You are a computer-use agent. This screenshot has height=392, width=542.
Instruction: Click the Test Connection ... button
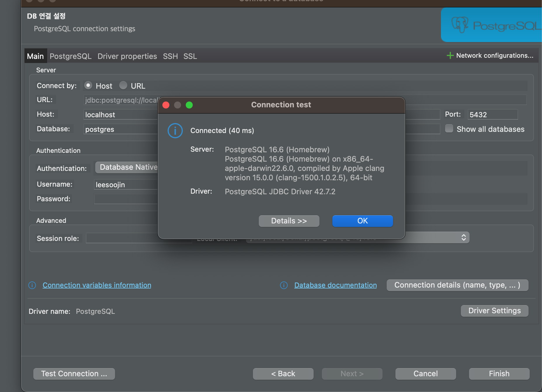point(74,374)
